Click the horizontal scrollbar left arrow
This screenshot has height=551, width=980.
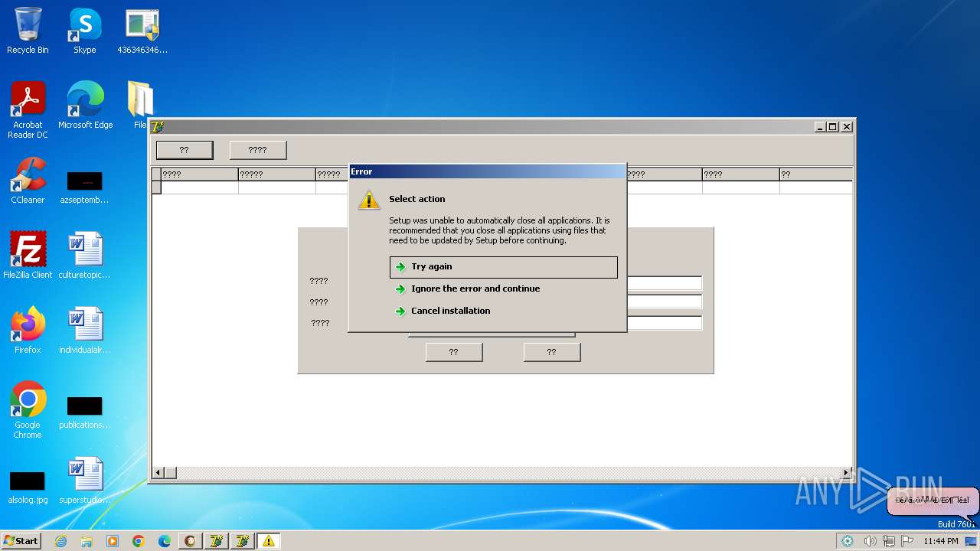(x=158, y=473)
